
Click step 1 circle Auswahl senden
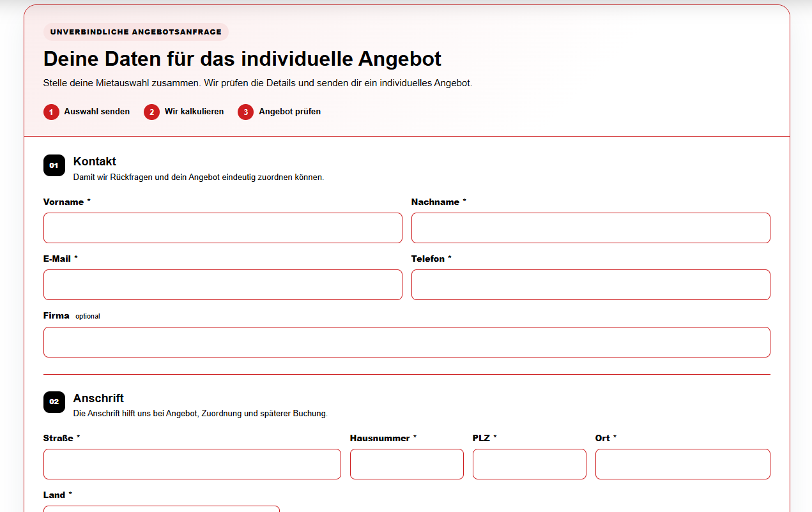point(51,112)
